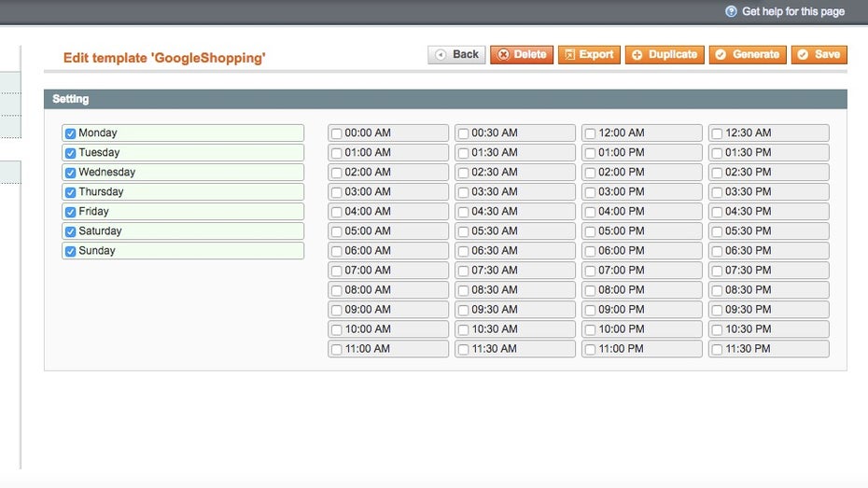This screenshot has width=868, height=488.
Task: Check the 09:30 AM time slot
Action: (x=463, y=310)
